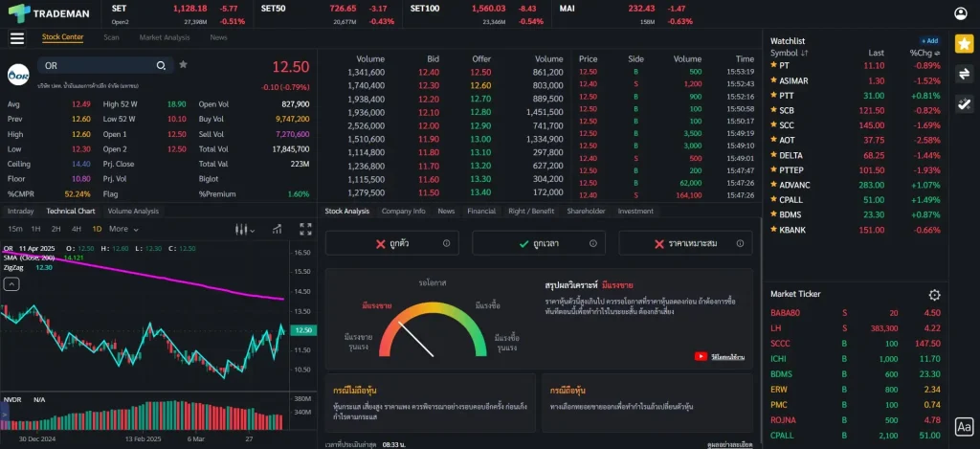Open the Right / Benefit tab

(531, 212)
